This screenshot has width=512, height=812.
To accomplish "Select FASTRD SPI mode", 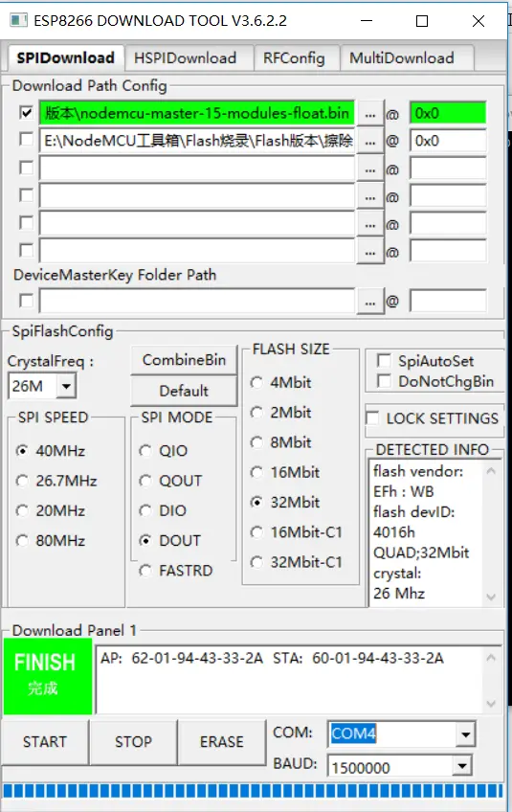I will click(x=145, y=571).
